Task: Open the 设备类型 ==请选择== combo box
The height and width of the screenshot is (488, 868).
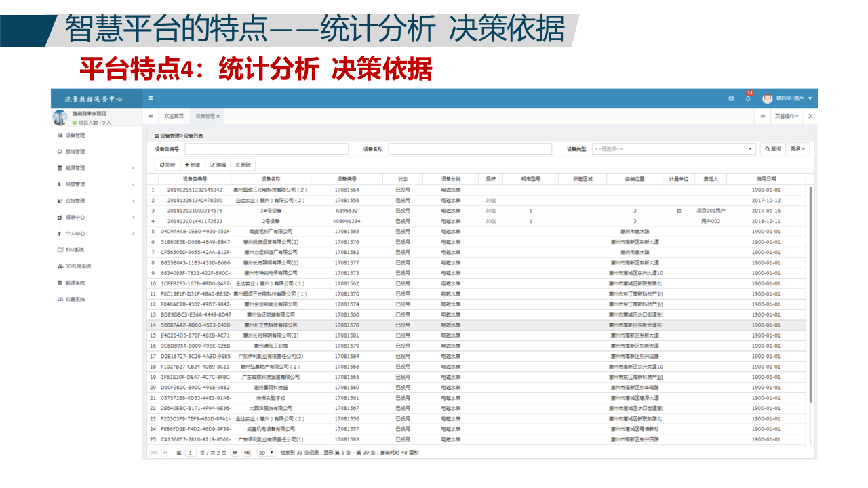Action: click(x=674, y=149)
